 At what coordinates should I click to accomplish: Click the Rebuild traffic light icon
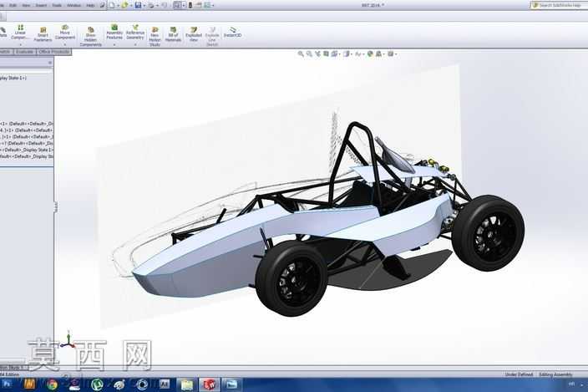[190, 5]
